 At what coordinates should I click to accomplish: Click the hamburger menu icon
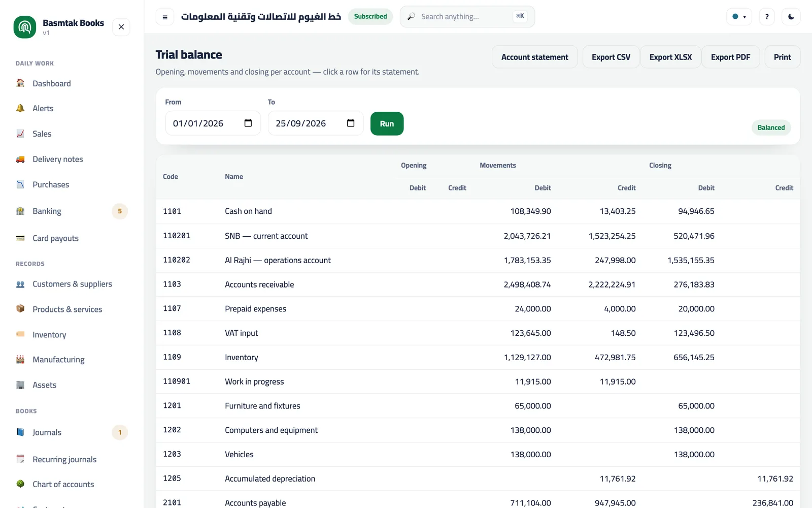click(165, 17)
